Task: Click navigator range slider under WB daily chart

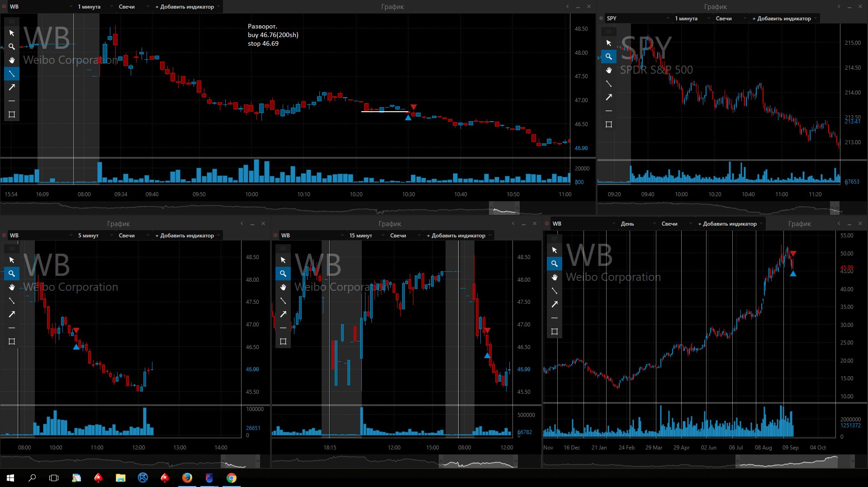Action: point(795,461)
